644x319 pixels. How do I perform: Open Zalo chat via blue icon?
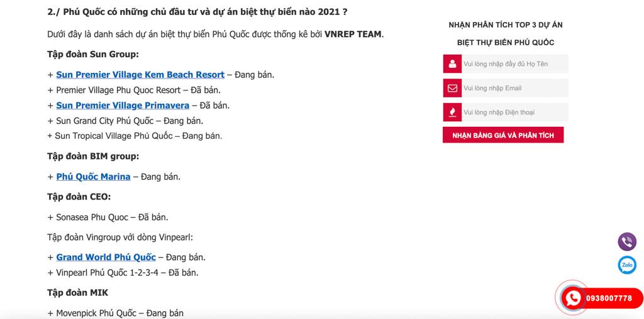click(x=627, y=266)
